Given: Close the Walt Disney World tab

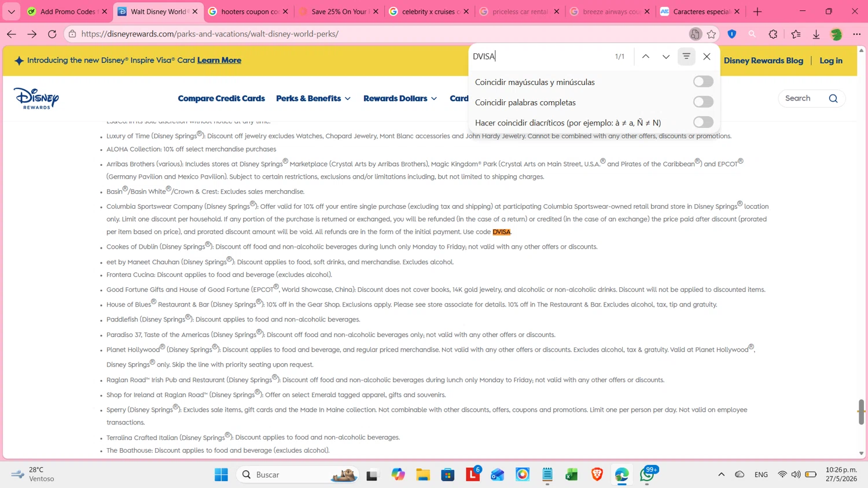Looking at the screenshot, I should click(x=195, y=12).
